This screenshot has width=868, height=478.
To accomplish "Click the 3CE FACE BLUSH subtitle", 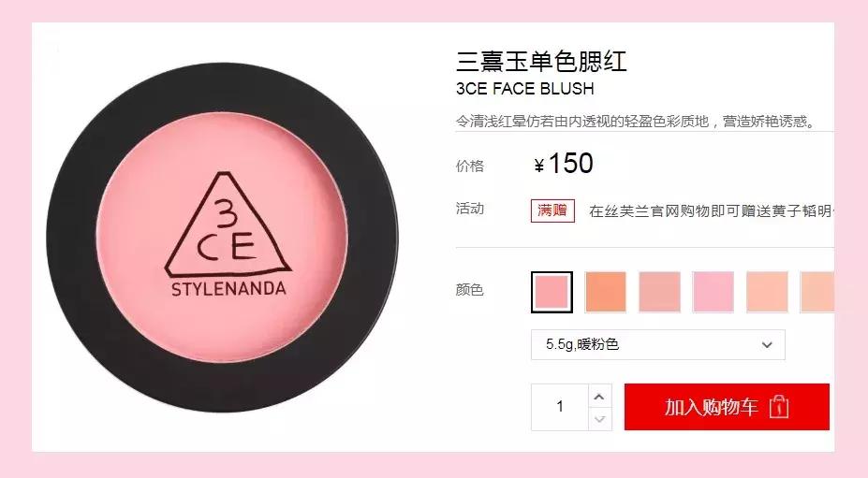I will click(524, 89).
